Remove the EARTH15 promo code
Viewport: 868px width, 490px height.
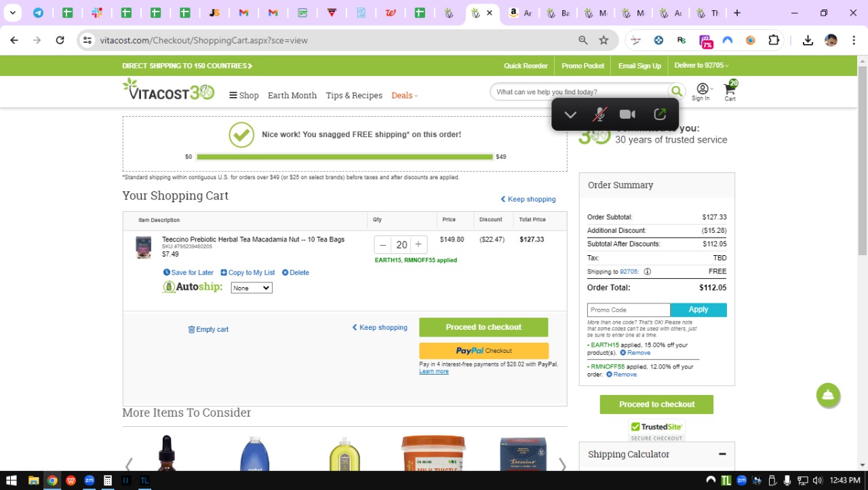635,353
